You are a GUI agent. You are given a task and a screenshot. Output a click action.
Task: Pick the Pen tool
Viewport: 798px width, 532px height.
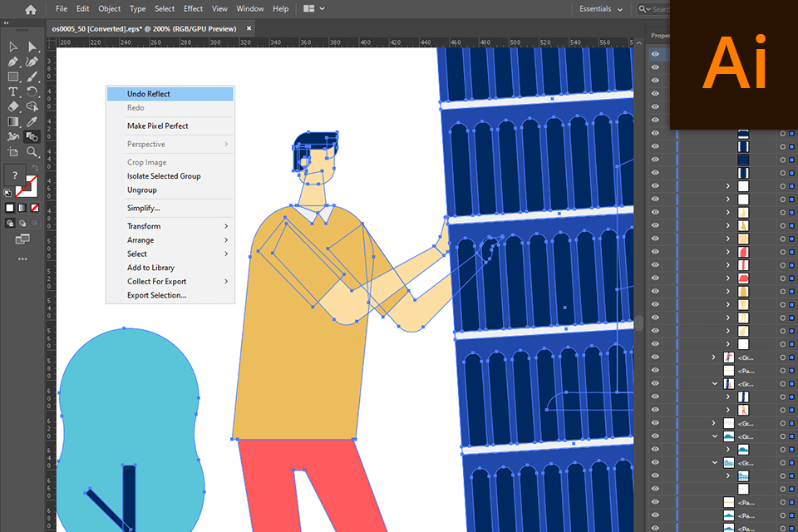[x=13, y=62]
